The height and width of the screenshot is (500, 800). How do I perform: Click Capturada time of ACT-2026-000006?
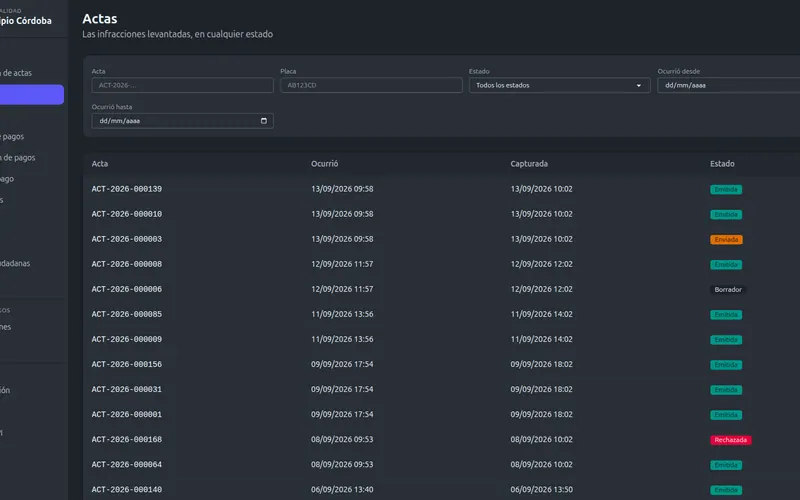click(541, 289)
